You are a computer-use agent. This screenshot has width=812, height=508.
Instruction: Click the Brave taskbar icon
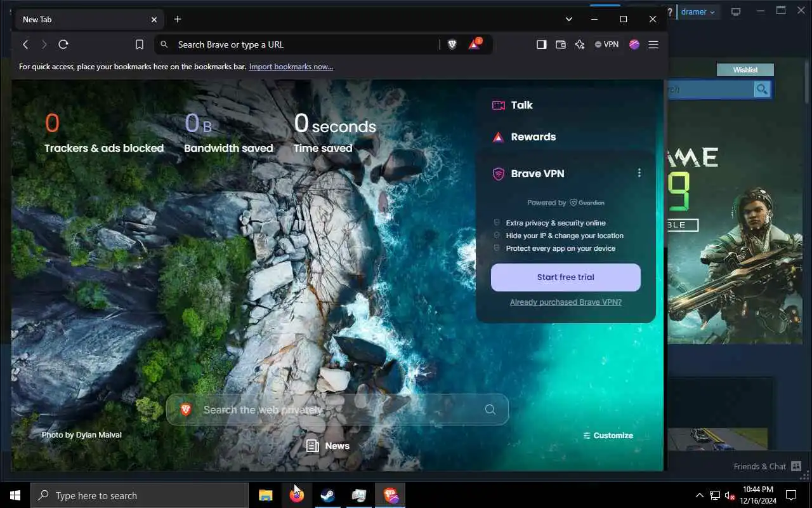390,495
